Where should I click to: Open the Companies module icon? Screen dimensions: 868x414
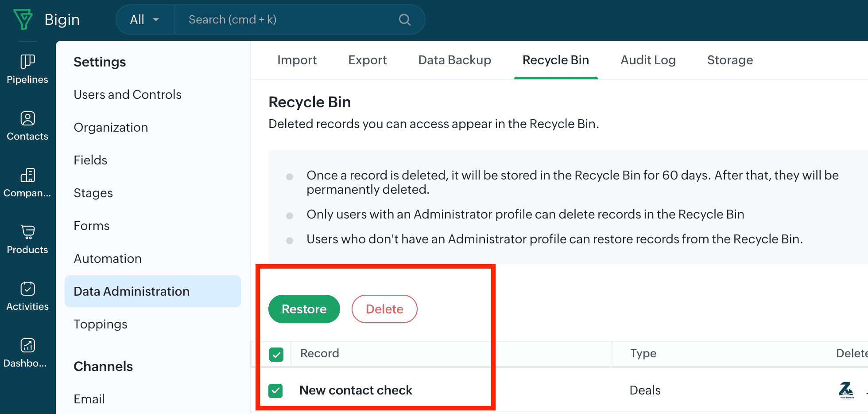pyautogui.click(x=27, y=175)
